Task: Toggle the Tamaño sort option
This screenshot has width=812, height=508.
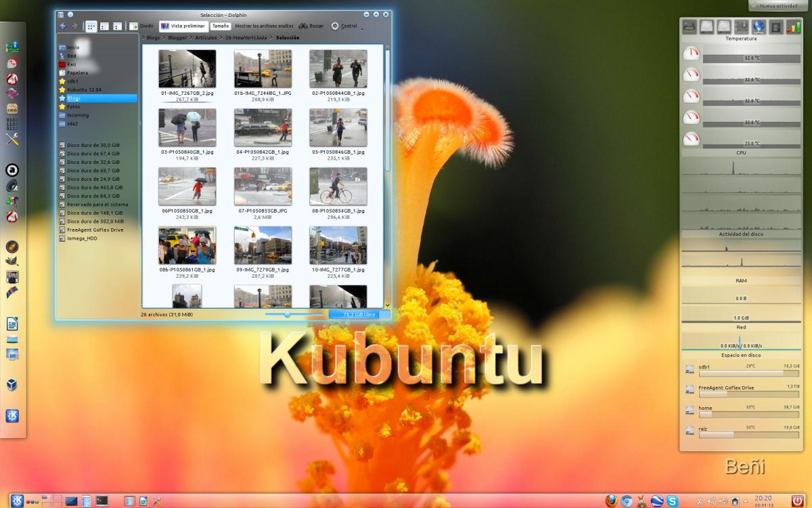Action: pos(221,26)
